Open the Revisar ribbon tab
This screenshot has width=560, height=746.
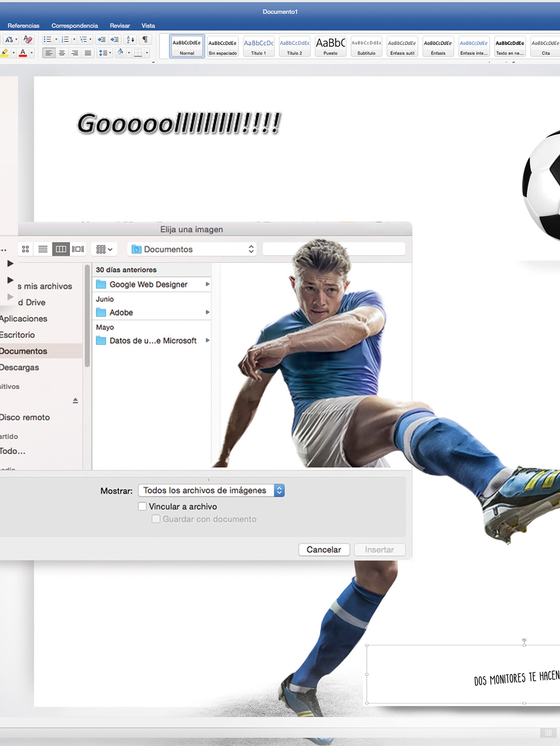click(x=120, y=26)
